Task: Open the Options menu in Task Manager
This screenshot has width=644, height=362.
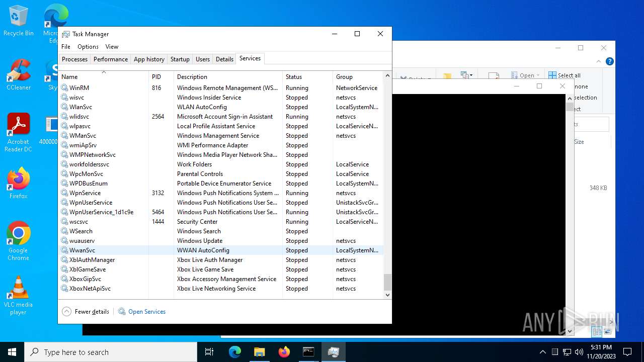Action: pyautogui.click(x=88, y=47)
